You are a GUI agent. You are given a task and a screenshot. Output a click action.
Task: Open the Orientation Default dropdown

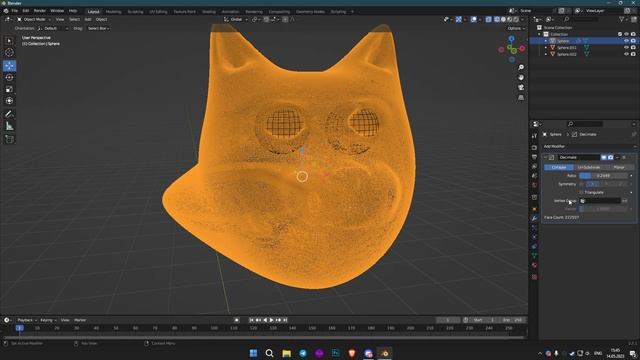click(53, 29)
